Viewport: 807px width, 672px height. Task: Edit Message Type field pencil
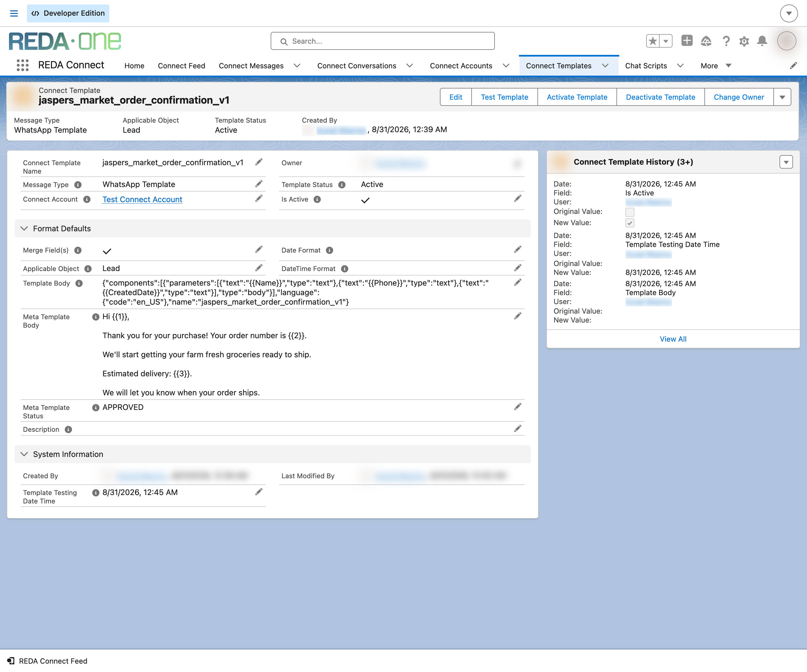coord(259,184)
